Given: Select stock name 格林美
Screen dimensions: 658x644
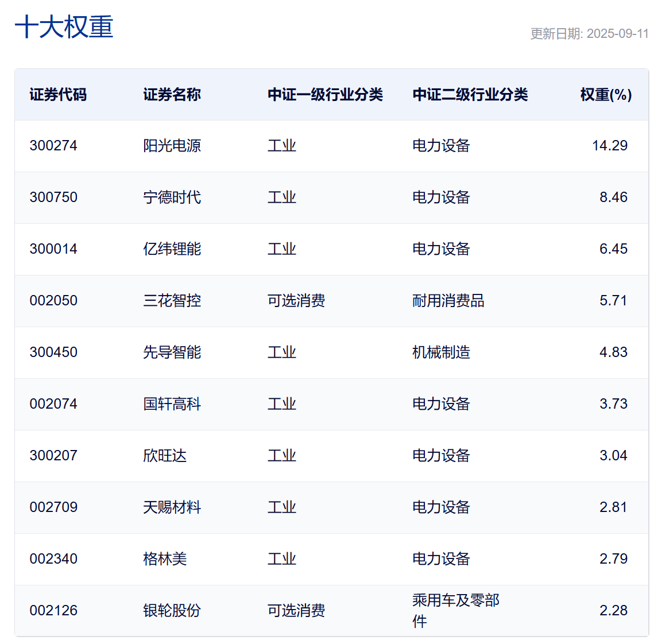Looking at the screenshot, I should (x=165, y=559).
